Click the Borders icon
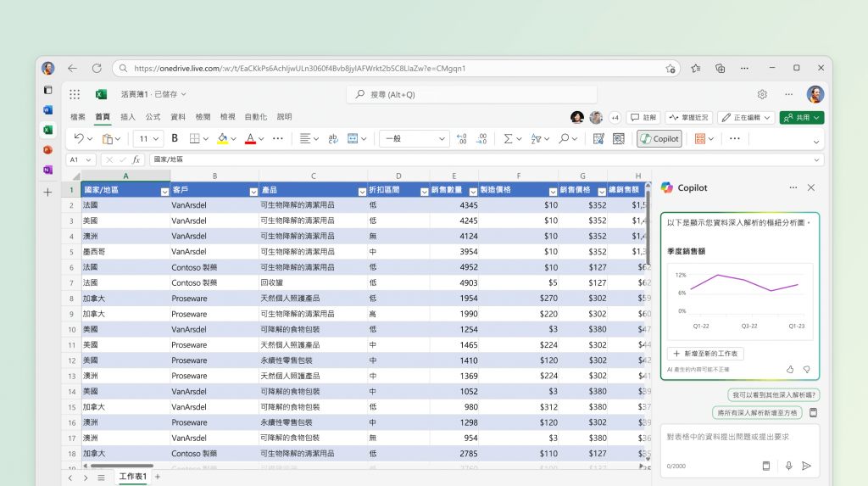 pyautogui.click(x=194, y=138)
